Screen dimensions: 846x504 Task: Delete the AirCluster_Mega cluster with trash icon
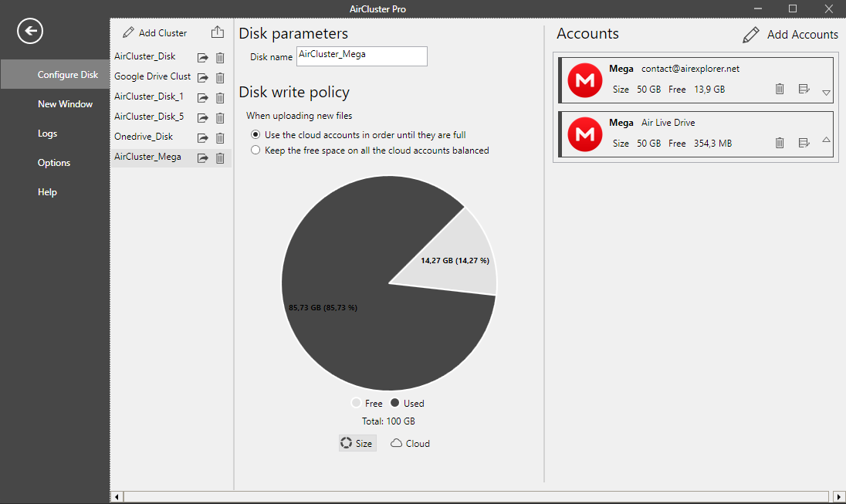point(220,158)
